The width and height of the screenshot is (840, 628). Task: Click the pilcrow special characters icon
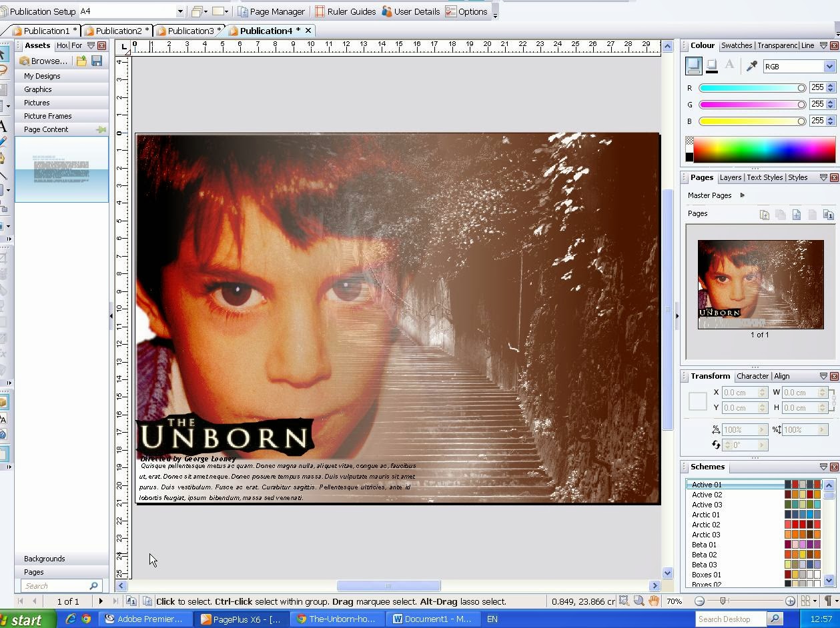coord(828,601)
